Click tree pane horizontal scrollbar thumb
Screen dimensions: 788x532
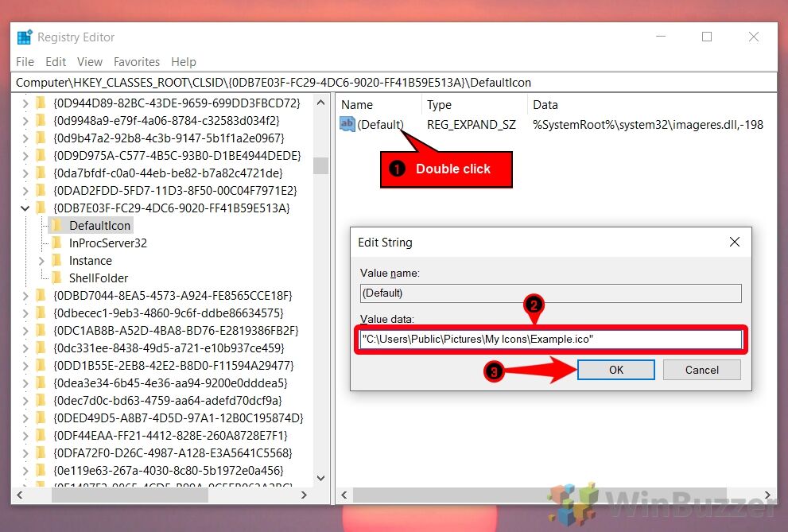130,495
